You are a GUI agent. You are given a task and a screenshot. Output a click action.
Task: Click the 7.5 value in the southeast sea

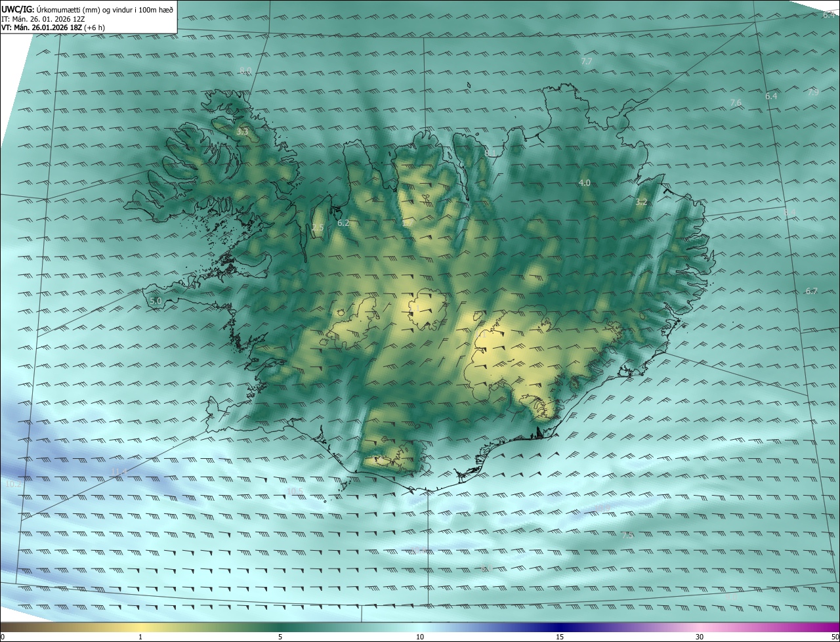pyautogui.click(x=627, y=535)
